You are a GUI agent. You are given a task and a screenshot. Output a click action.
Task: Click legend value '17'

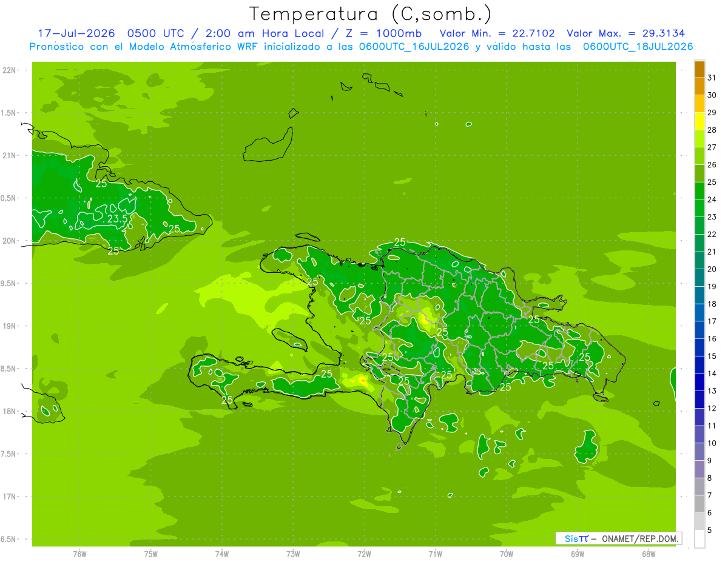coord(712,321)
